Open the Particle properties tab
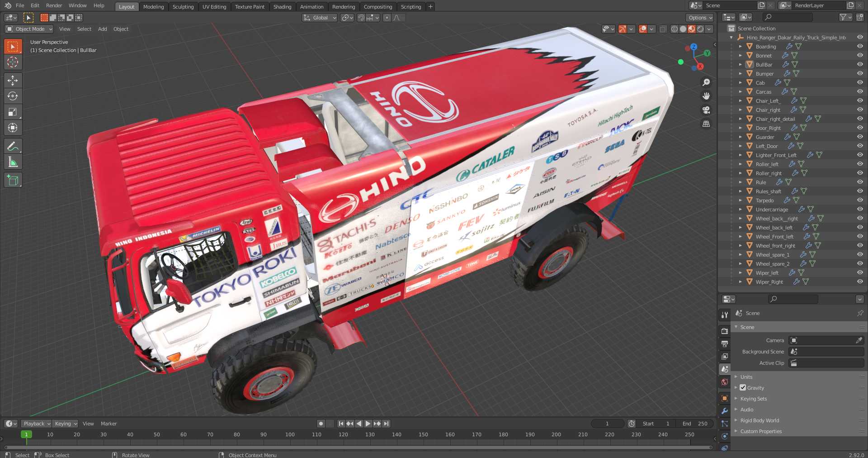868x458 pixels. click(725, 424)
